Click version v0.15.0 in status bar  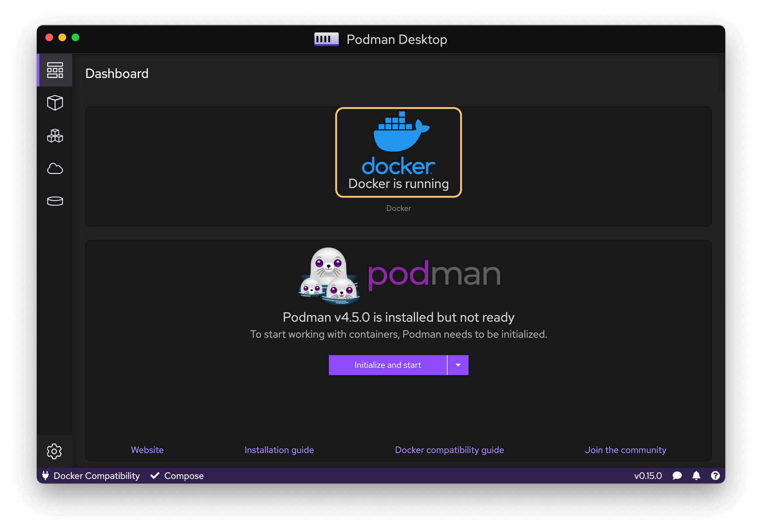pyautogui.click(x=648, y=476)
